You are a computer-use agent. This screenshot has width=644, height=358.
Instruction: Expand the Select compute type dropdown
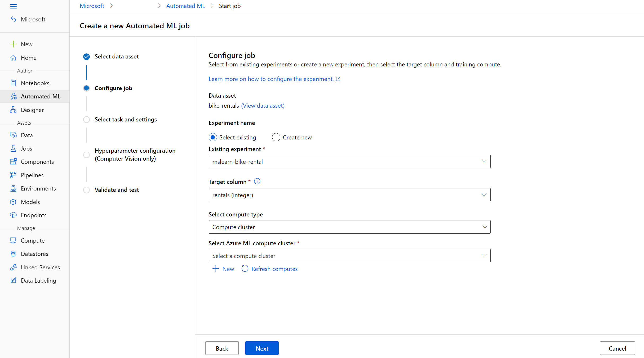click(349, 227)
